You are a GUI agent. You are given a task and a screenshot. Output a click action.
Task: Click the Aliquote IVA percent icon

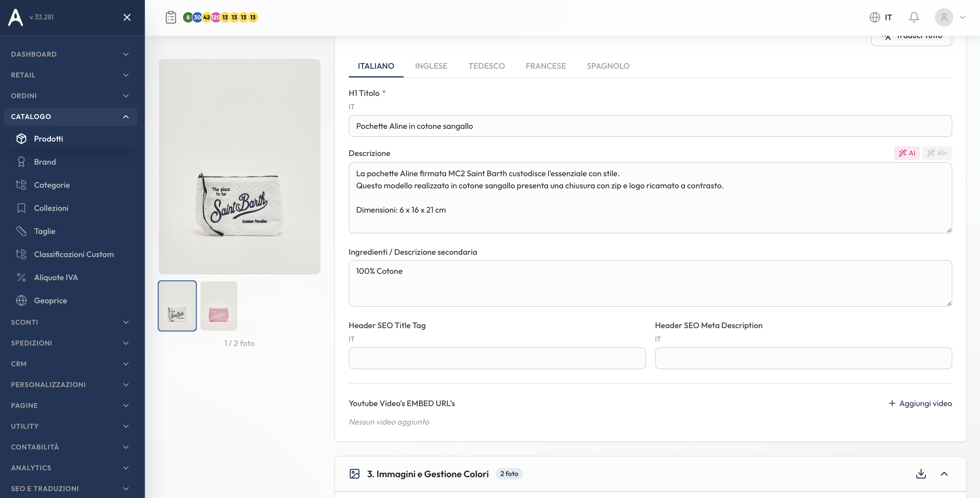pyautogui.click(x=21, y=277)
